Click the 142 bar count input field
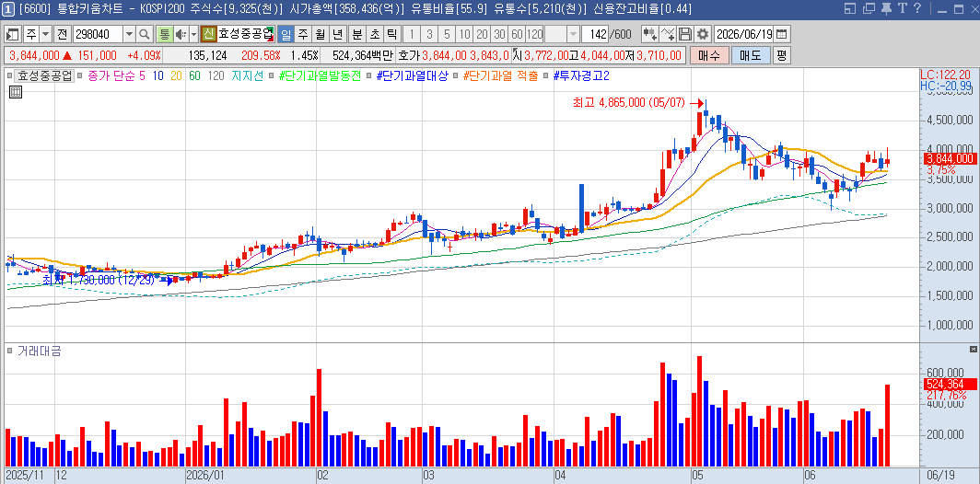980x484 pixels. [594, 34]
